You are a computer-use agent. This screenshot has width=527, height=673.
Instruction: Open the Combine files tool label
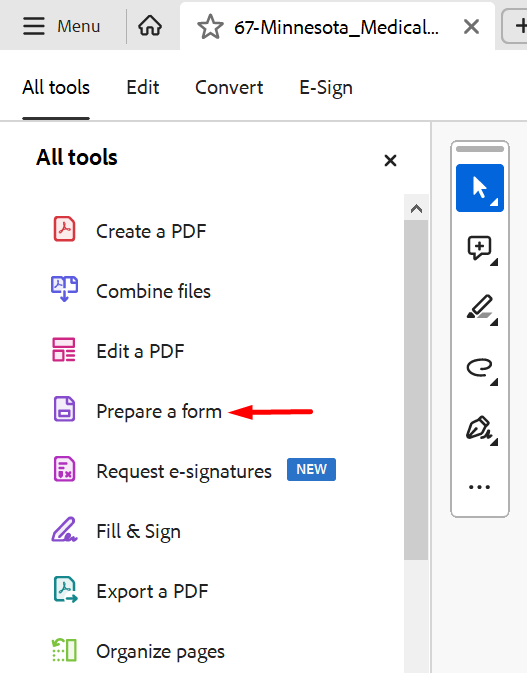[154, 291]
